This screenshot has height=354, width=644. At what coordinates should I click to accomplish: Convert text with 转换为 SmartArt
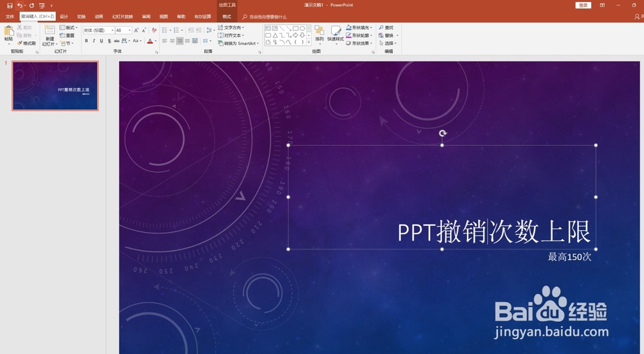coord(238,43)
